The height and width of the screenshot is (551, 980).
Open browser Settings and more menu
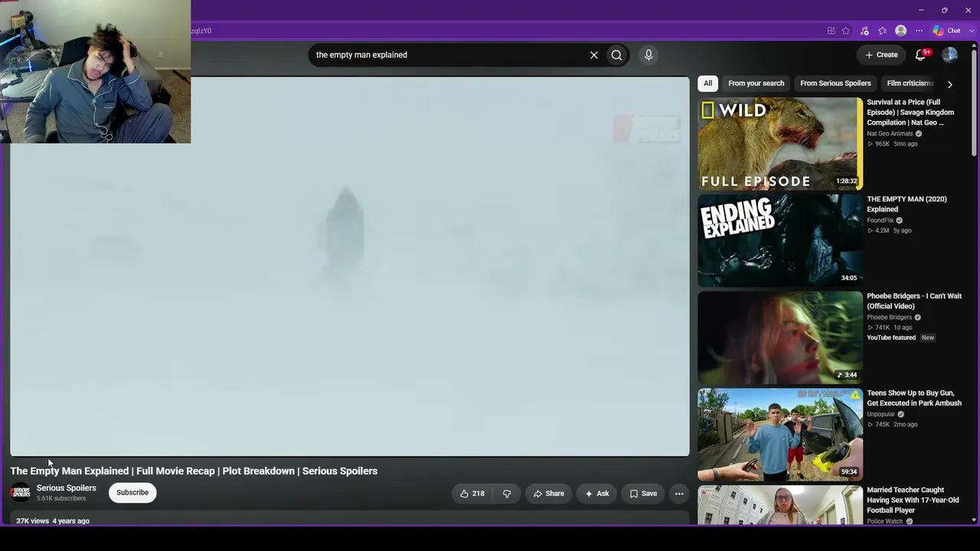point(919,31)
